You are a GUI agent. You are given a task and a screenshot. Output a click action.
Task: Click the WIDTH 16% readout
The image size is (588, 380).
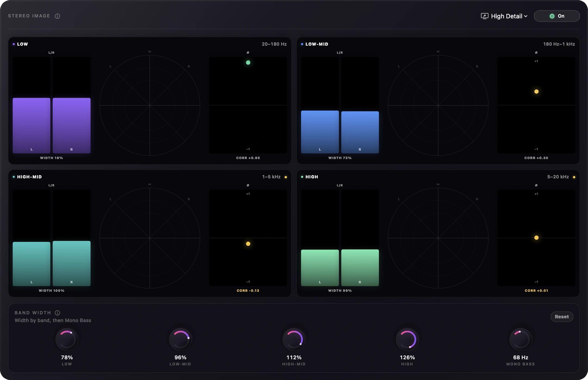[x=51, y=158]
